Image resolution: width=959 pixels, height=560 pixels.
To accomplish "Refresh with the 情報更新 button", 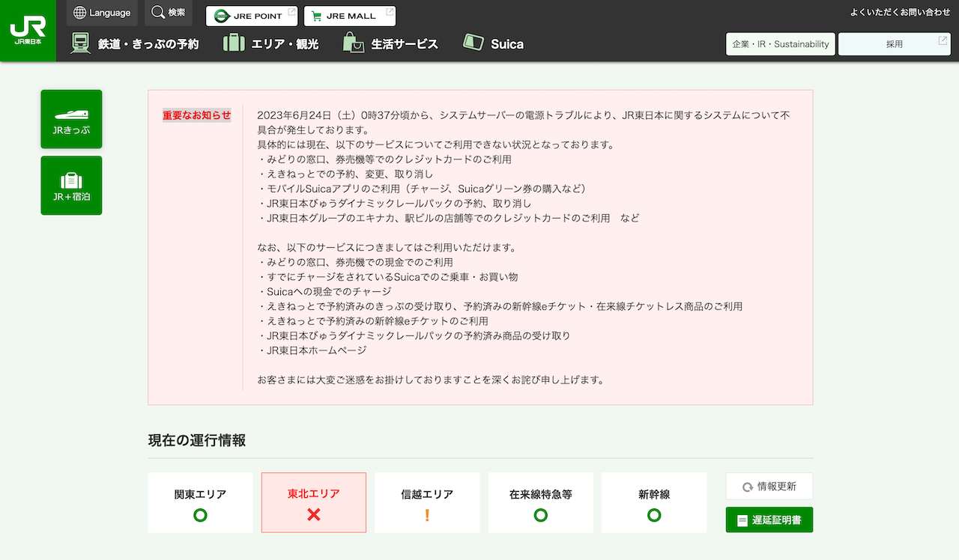I will (769, 487).
